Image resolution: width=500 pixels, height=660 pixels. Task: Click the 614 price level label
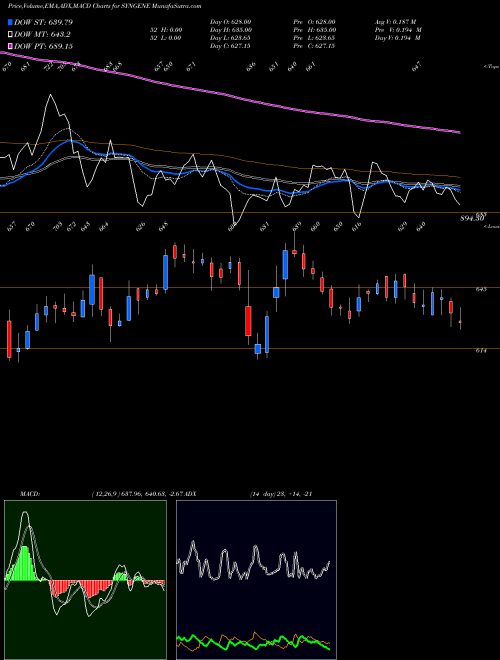click(x=481, y=350)
